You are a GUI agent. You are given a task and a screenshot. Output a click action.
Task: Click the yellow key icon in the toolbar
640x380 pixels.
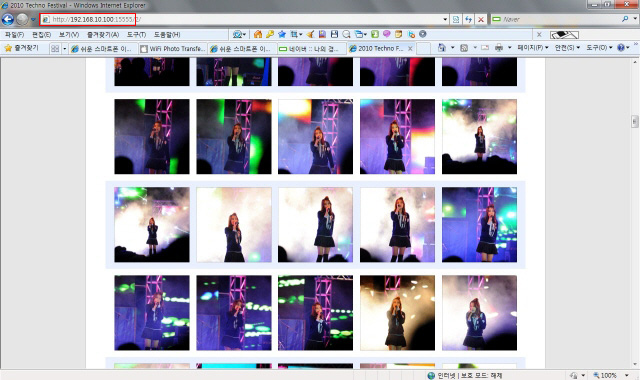click(270, 34)
